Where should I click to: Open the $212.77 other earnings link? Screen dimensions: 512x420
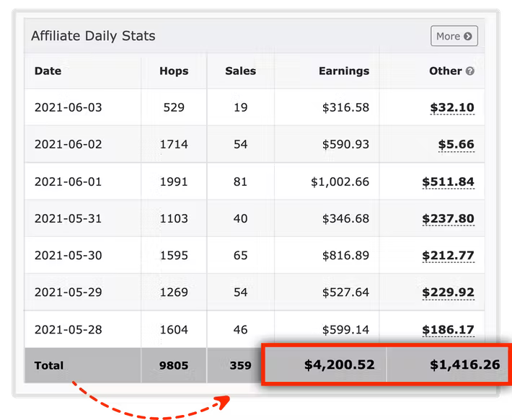pos(448,256)
